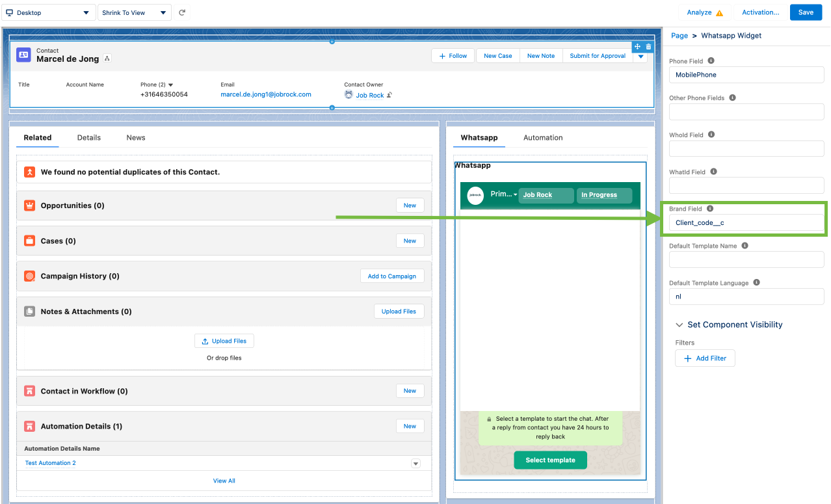This screenshot has height=504, width=831.
Task: Expand the Phone (2) dropdown arrow
Action: coord(171,85)
